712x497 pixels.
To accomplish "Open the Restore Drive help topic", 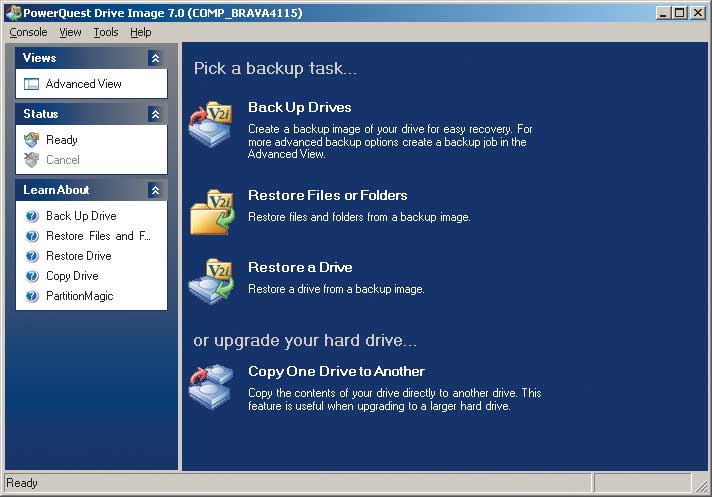I will (79, 256).
